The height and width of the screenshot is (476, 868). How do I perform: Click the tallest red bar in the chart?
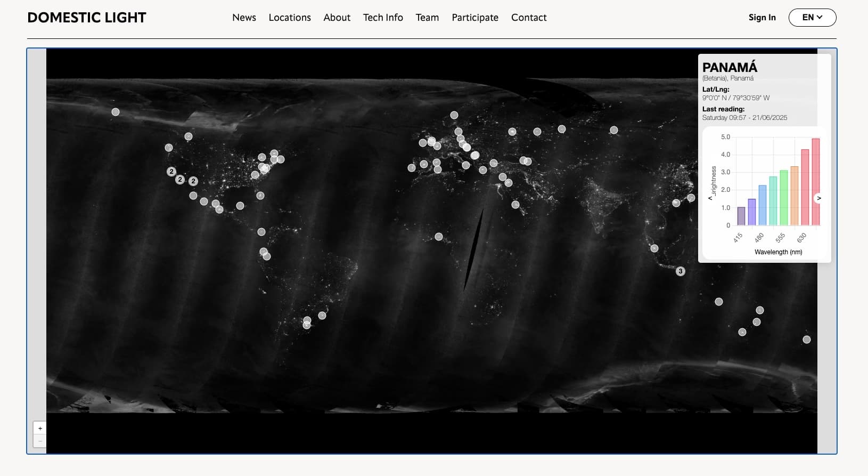point(815,182)
